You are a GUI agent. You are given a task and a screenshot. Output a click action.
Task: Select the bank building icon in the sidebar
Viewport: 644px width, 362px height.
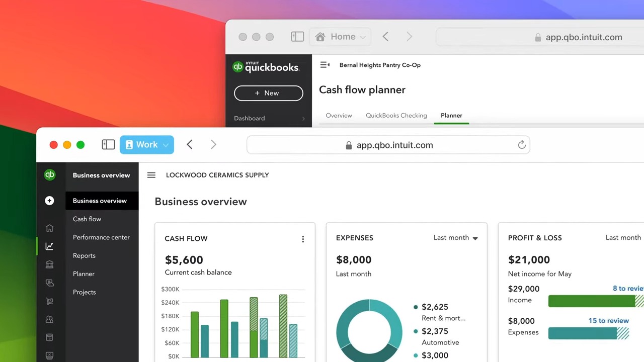(49, 264)
